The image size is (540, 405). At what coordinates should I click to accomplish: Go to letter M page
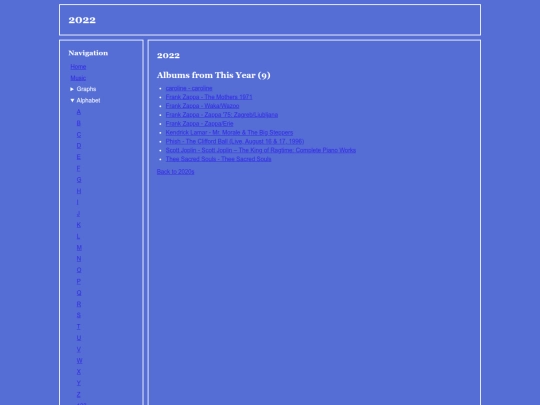point(79,248)
